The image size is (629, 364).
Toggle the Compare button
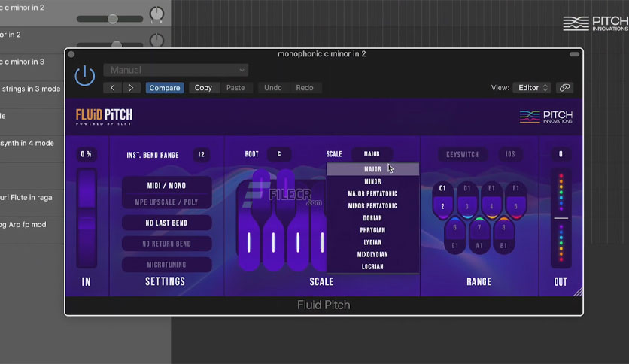pyautogui.click(x=165, y=88)
